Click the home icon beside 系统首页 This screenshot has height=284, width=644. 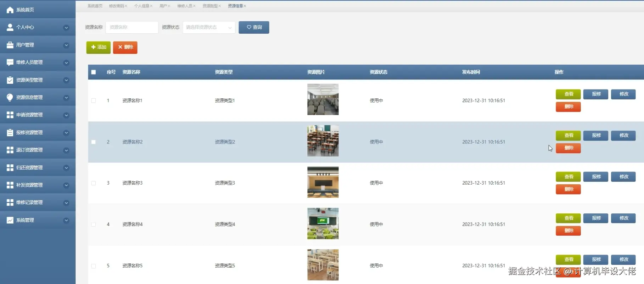point(10,10)
